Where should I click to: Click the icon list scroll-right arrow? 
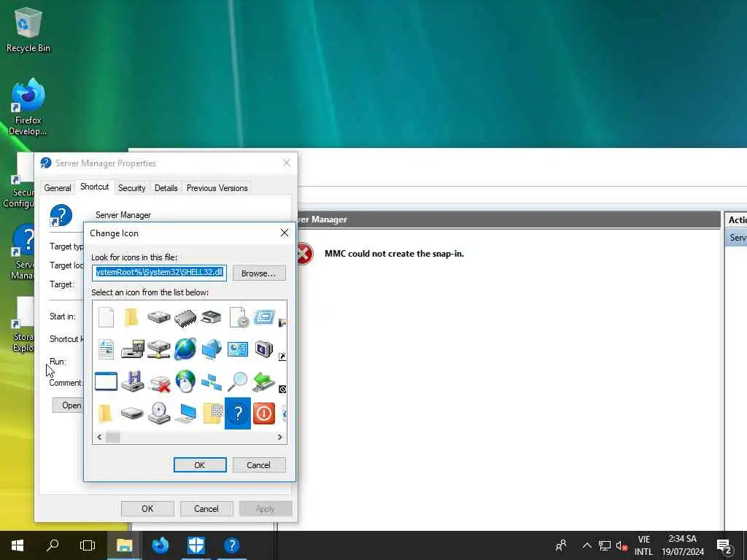[x=279, y=437]
